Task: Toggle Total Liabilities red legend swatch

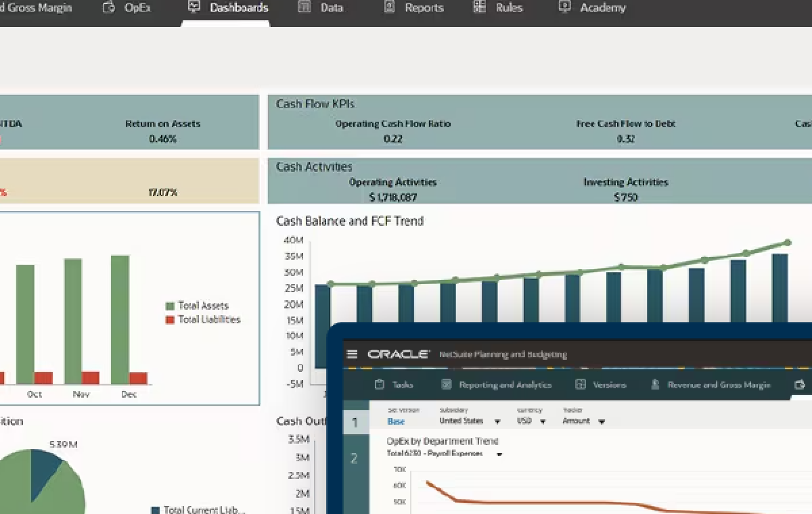Action: [x=170, y=320]
